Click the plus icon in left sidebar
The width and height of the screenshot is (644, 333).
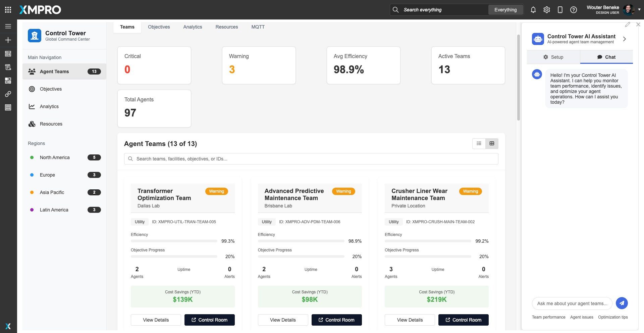8,40
